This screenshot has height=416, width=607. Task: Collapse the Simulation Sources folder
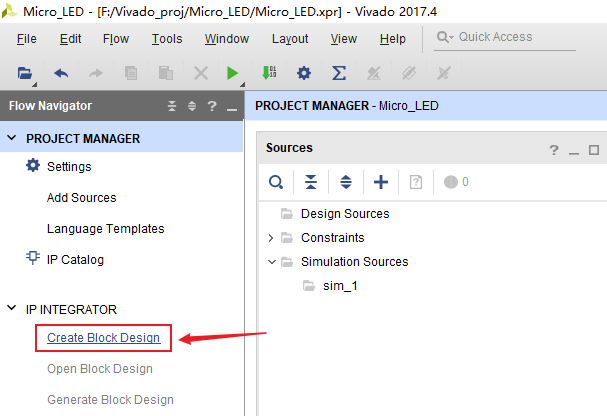pos(272,262)
